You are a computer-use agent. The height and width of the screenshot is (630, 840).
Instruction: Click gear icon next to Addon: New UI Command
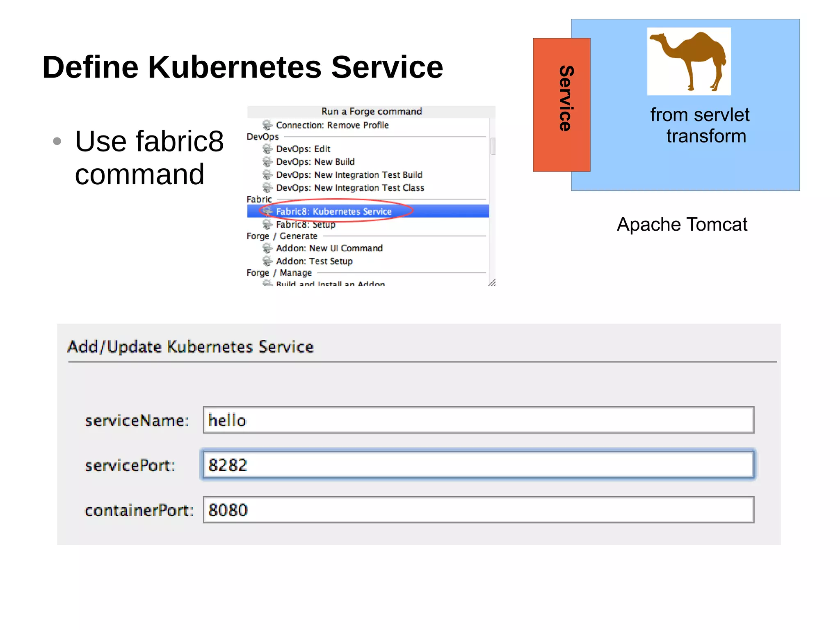click(x=267, y=248)
